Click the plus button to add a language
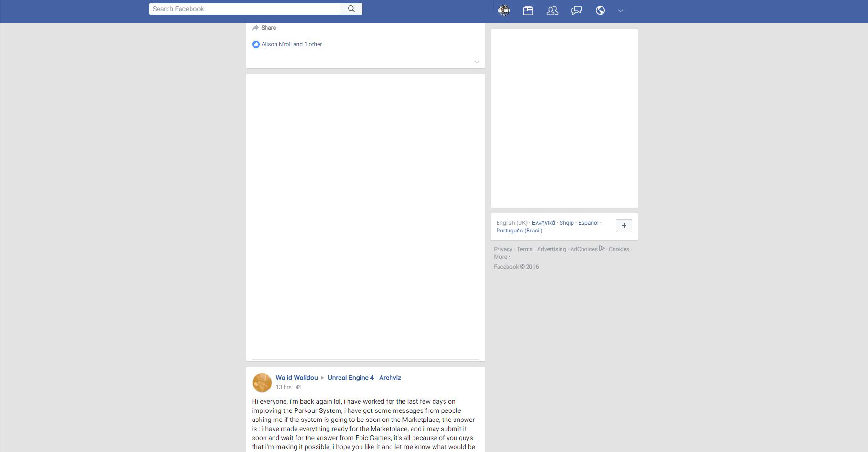 624,225
